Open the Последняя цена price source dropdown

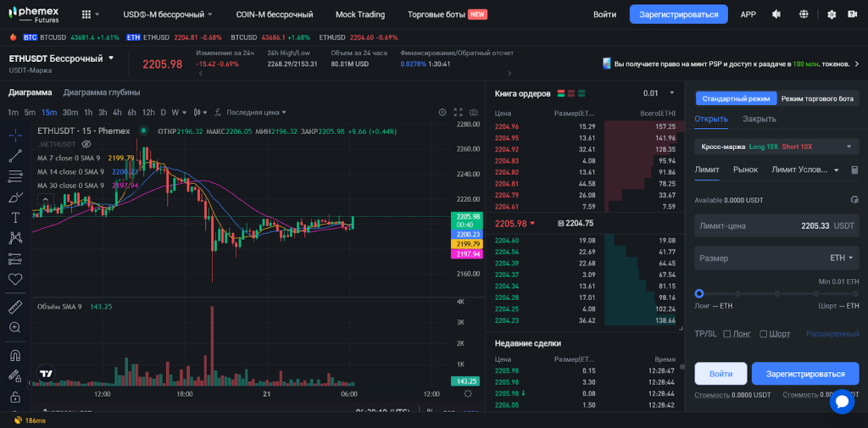tap(256, 113)
